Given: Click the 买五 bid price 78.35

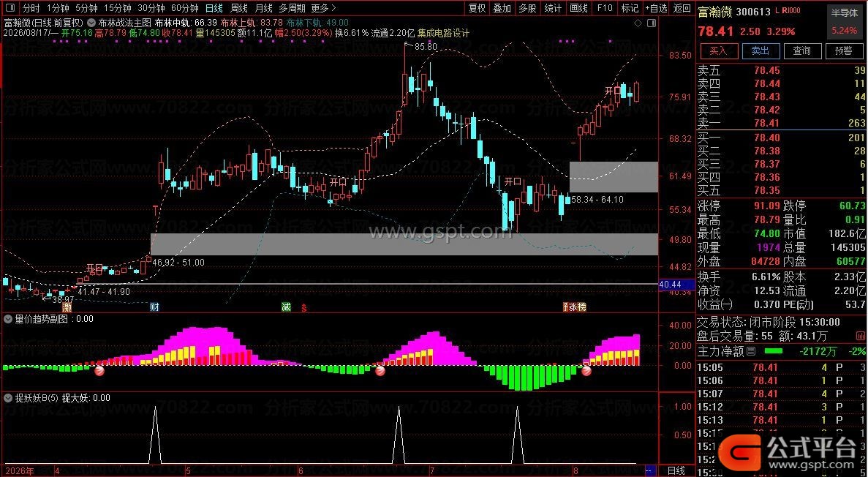Looking at the screenshot, I should [x=766, y=190].
